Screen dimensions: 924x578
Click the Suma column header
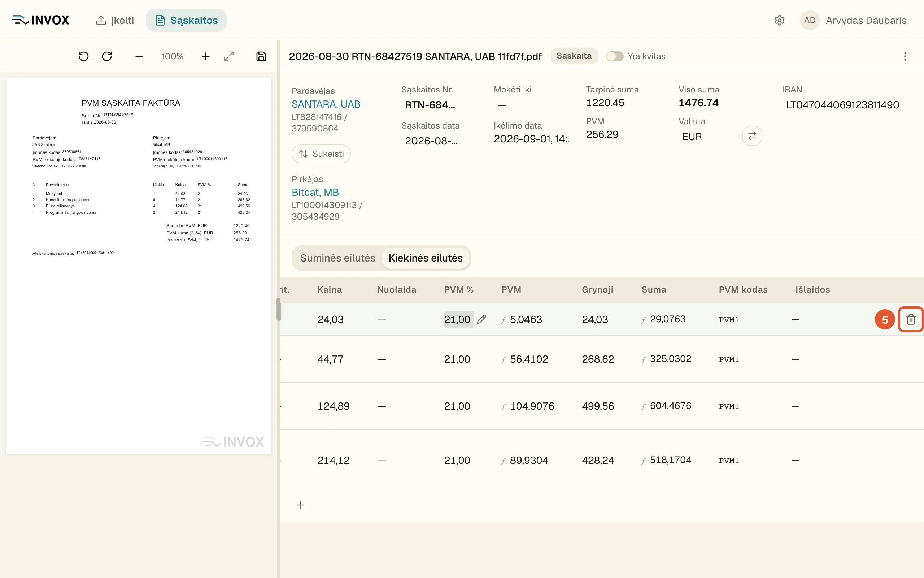pyautogui.click(x=654, y=290)
